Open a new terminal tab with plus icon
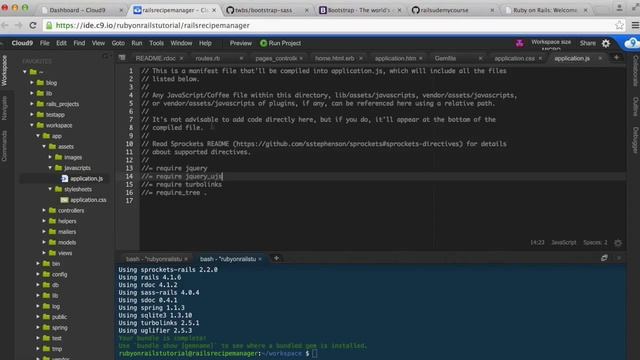 276,258
